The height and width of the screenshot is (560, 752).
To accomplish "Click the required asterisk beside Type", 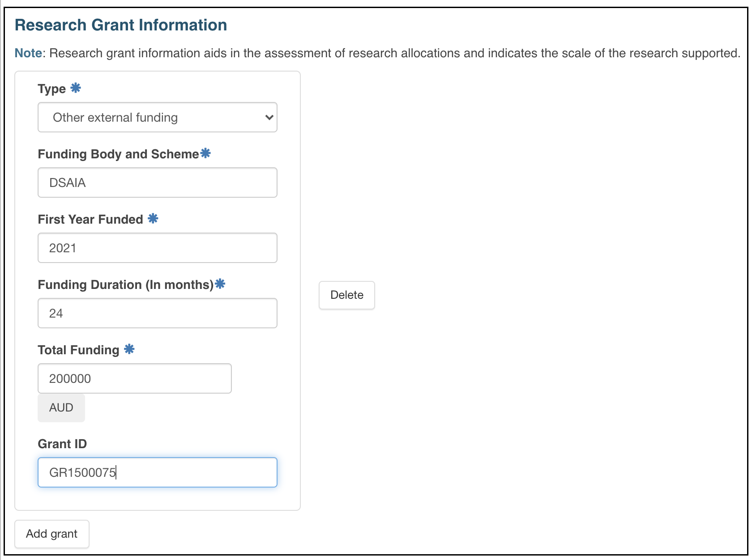I will pos(76,88).
